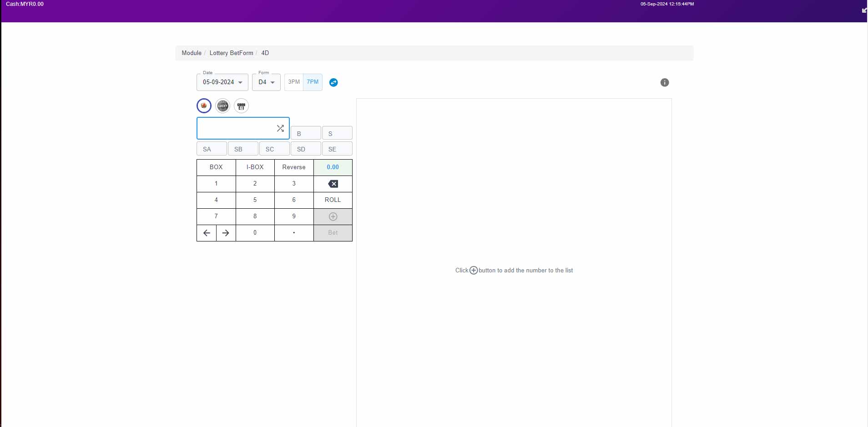Click the SA amount input field
This screenshot has height=427, width=868.
click(212, 149)
